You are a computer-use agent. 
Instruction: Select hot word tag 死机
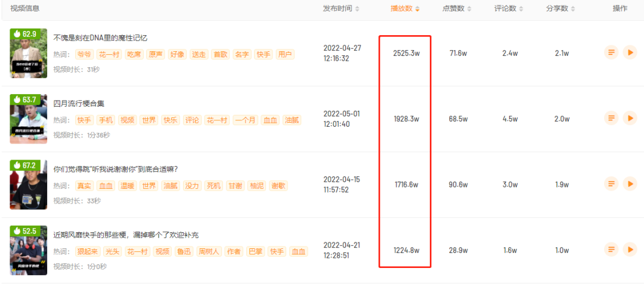pos(215,186)
